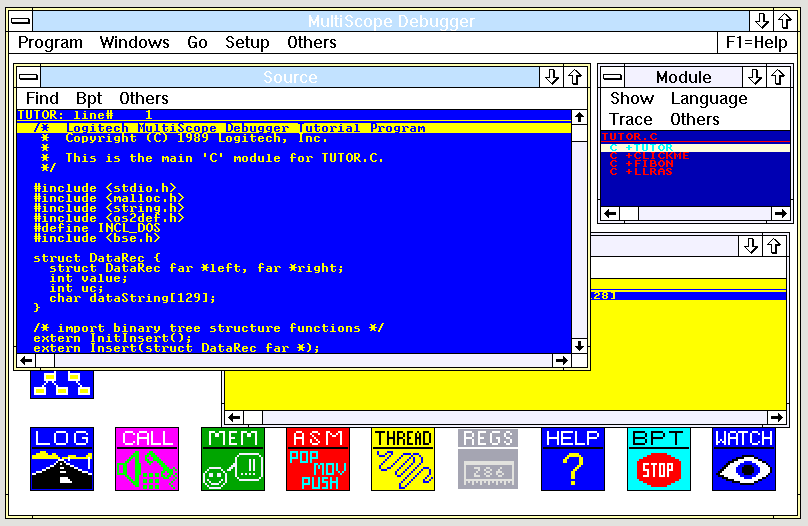808x526 pixels.
Task: Click the 'int value;' source line
Action: pos(88,278)
